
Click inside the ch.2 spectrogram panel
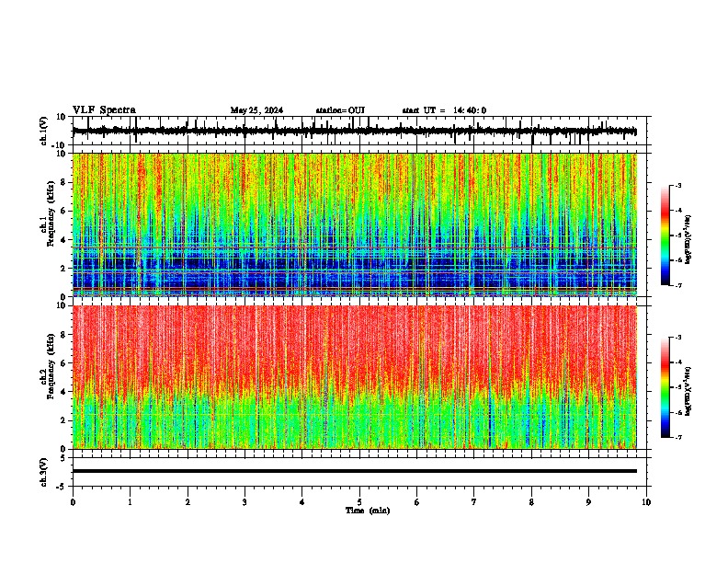[355, 377]
